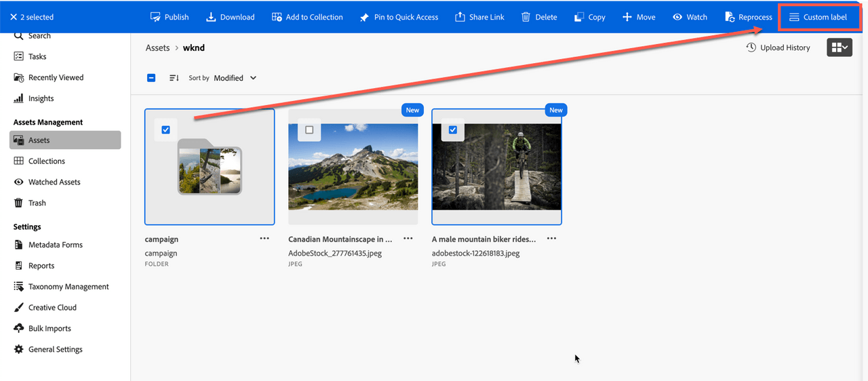Navigate to Assets breadcrumb
The image size is (868, 381).
pos(157,48)
